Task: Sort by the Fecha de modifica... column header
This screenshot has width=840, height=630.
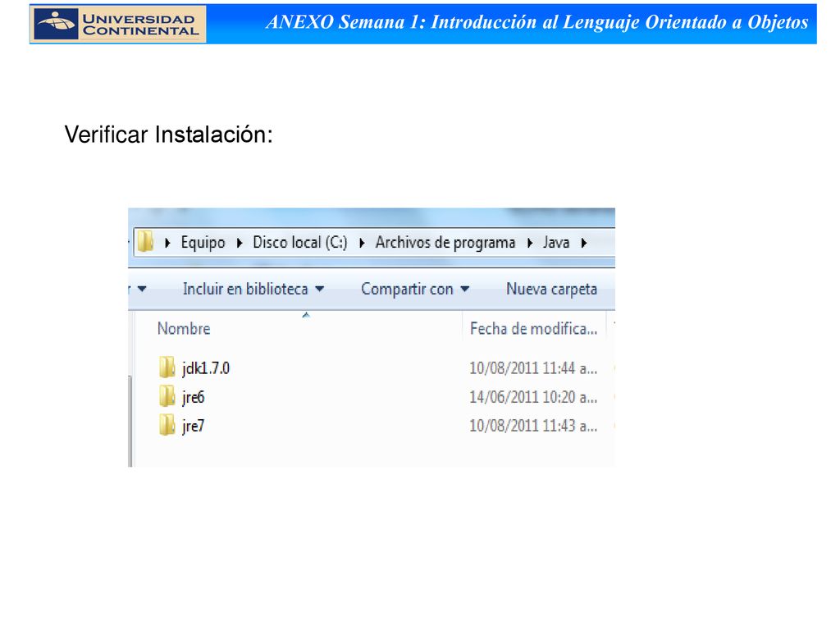Action: tap(533, 328)
